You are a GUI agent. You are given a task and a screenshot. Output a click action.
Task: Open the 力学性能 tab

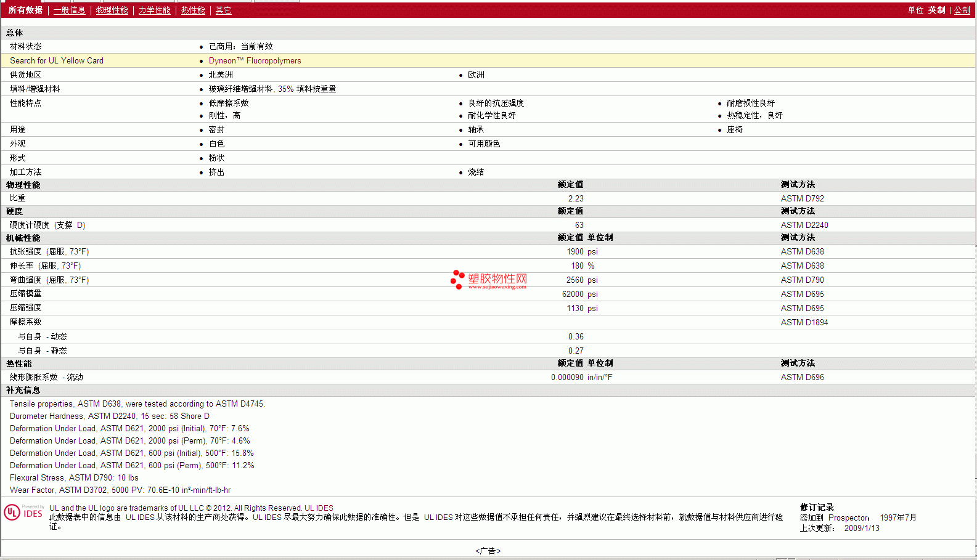(154, 10)
